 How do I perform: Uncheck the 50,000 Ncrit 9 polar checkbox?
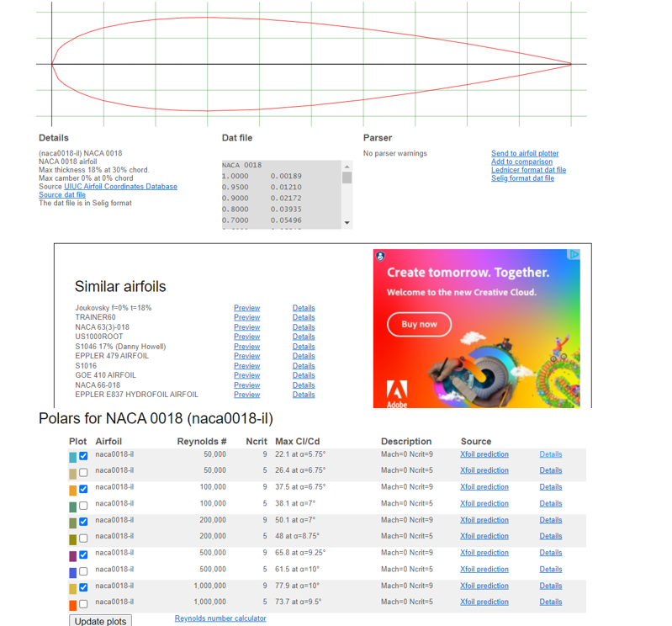(x=83, y=456)
